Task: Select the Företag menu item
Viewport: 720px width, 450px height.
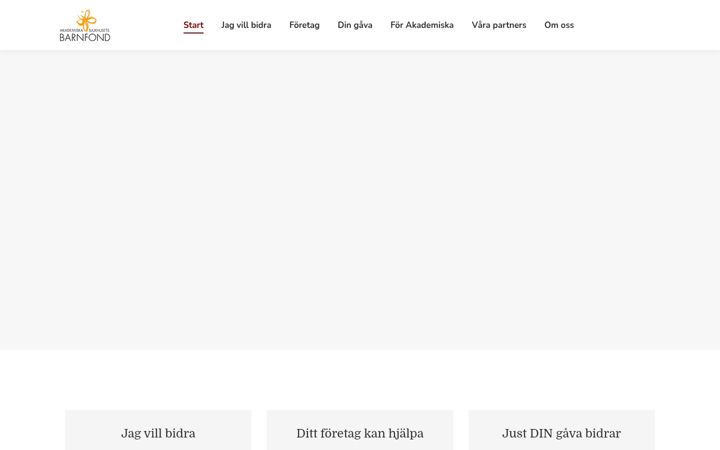Action: pyautogui.click(x=304, y=25)
